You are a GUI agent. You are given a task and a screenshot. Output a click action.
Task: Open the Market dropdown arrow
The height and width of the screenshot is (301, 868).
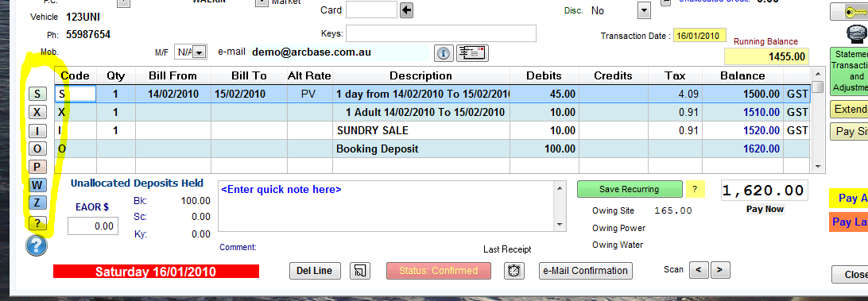262,2
